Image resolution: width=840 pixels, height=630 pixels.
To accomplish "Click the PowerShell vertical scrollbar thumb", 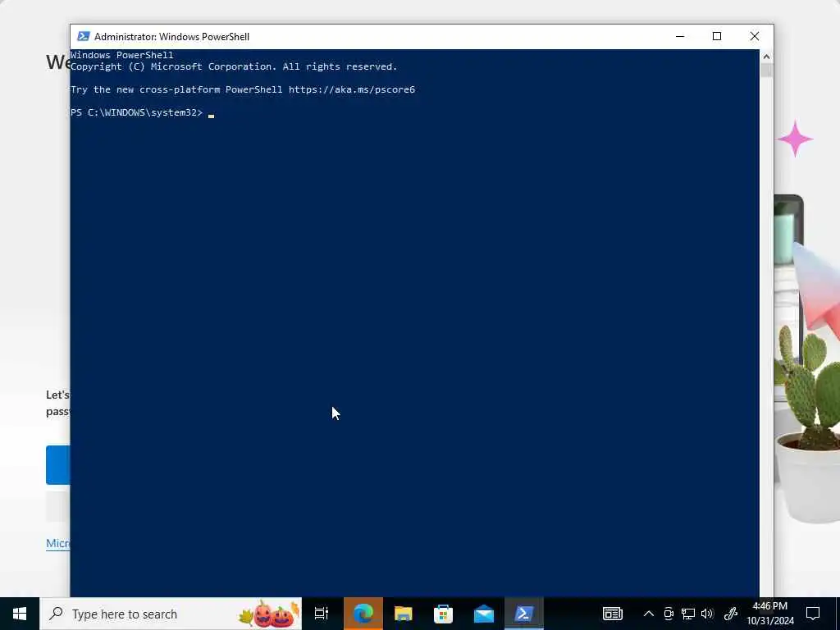I will [x=767, y=71].
